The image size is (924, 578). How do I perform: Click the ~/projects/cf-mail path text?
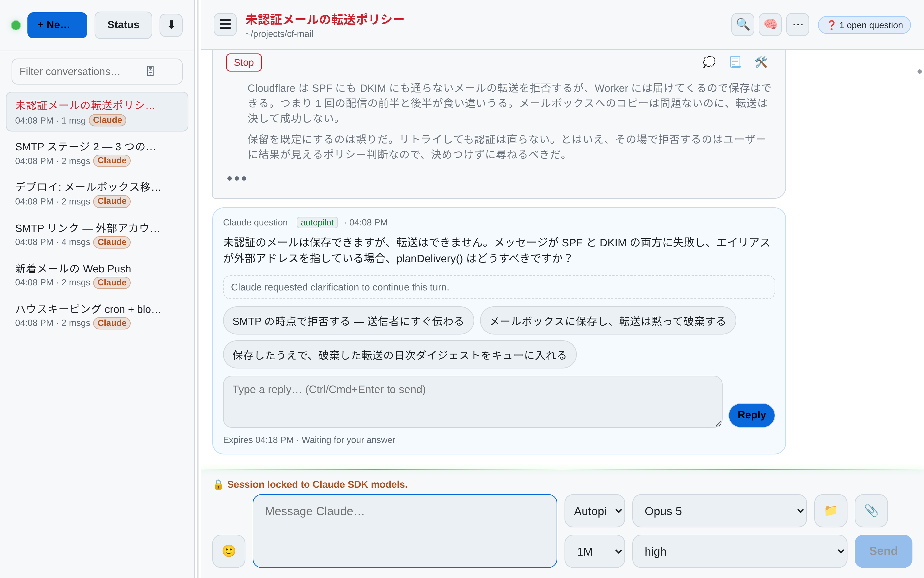coord(279,34)
